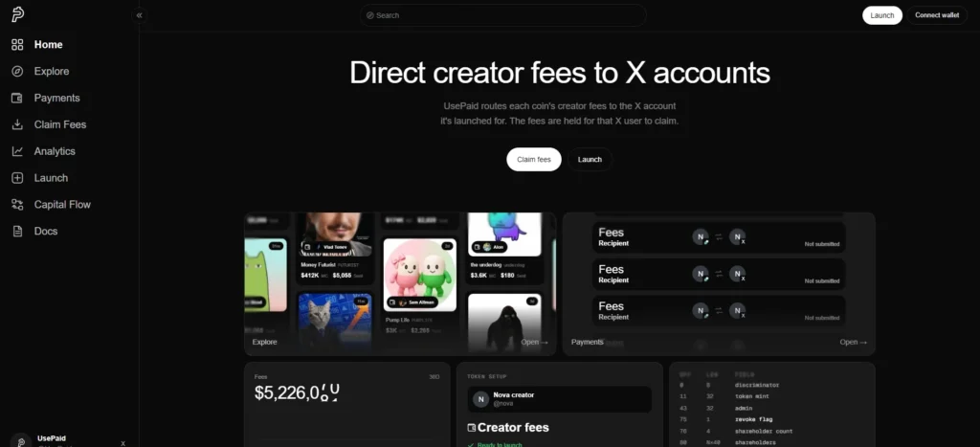Click the Alon creator badge

[489, 247]
